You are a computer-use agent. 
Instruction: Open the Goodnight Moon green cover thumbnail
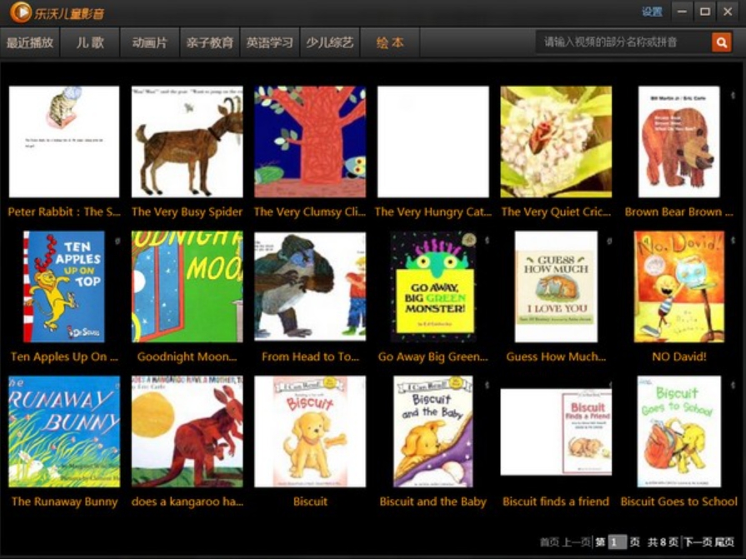coord(187,287)
